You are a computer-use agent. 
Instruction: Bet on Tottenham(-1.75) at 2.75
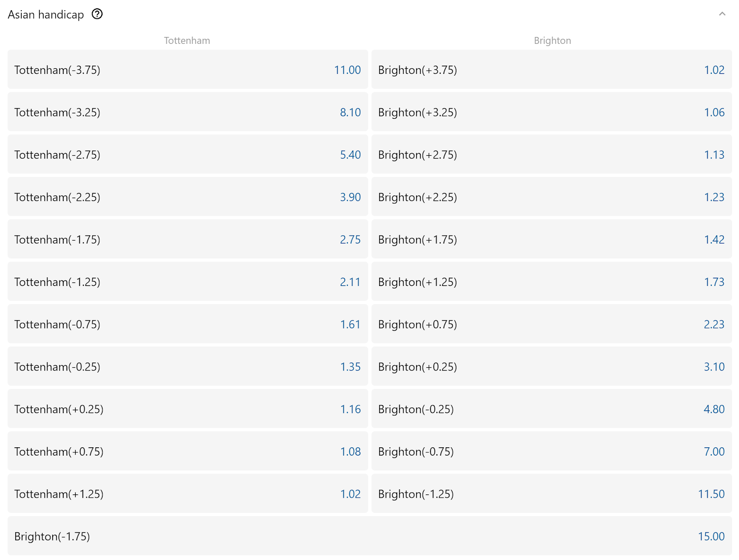coord(188,239)
